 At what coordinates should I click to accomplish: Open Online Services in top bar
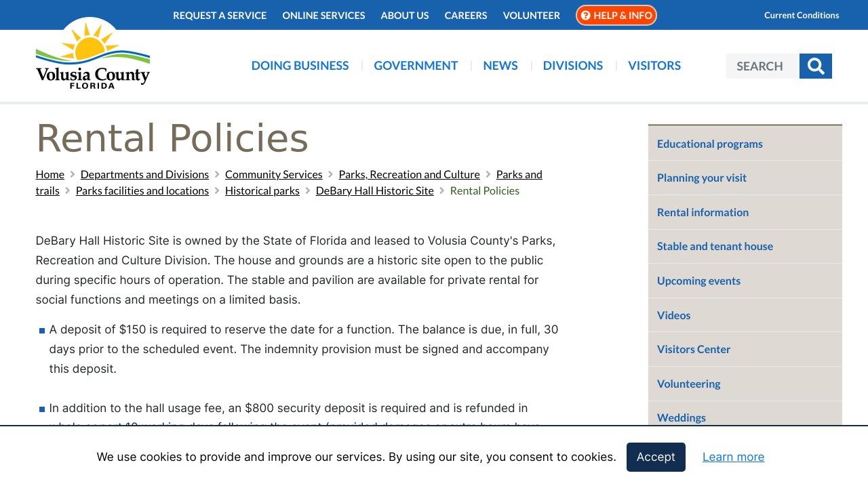[x=323, y=15]
